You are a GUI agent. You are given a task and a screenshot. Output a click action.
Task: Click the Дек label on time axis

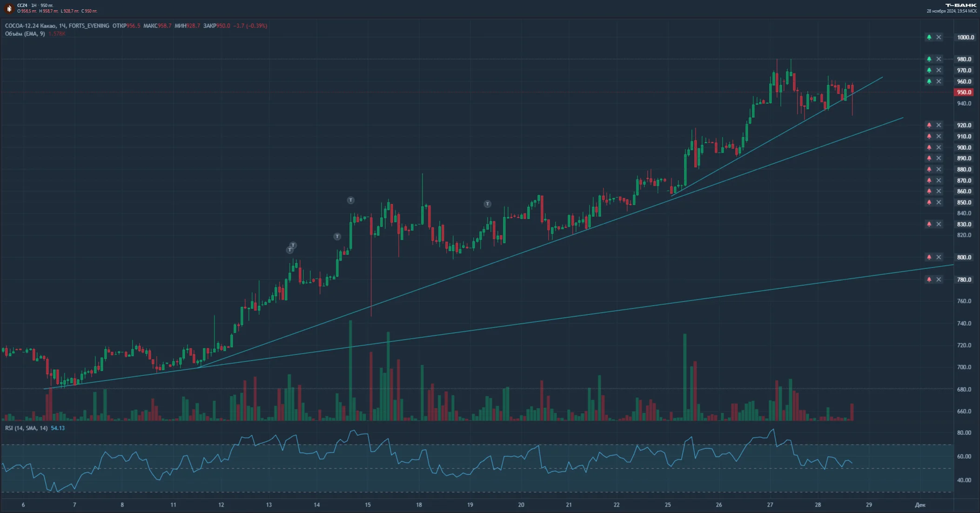tap(920, 505)
